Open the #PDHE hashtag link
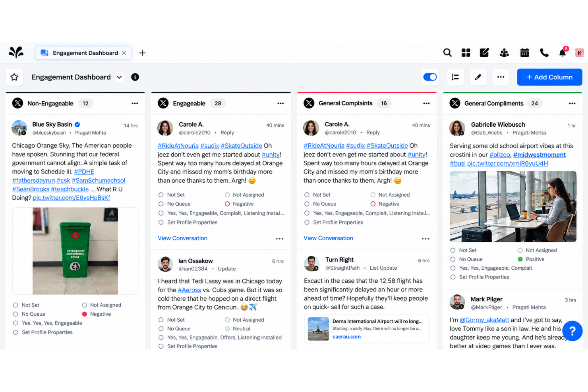 (84, 172)
